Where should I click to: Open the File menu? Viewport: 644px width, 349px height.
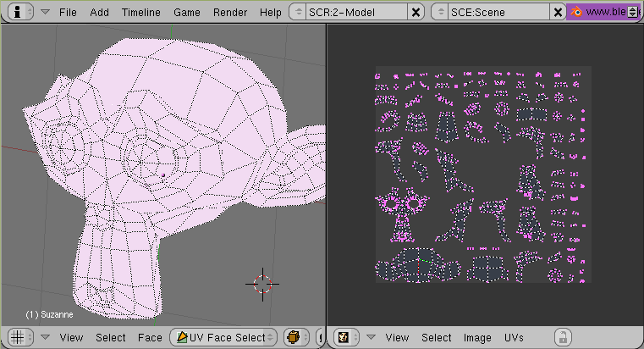click(68, 13)
